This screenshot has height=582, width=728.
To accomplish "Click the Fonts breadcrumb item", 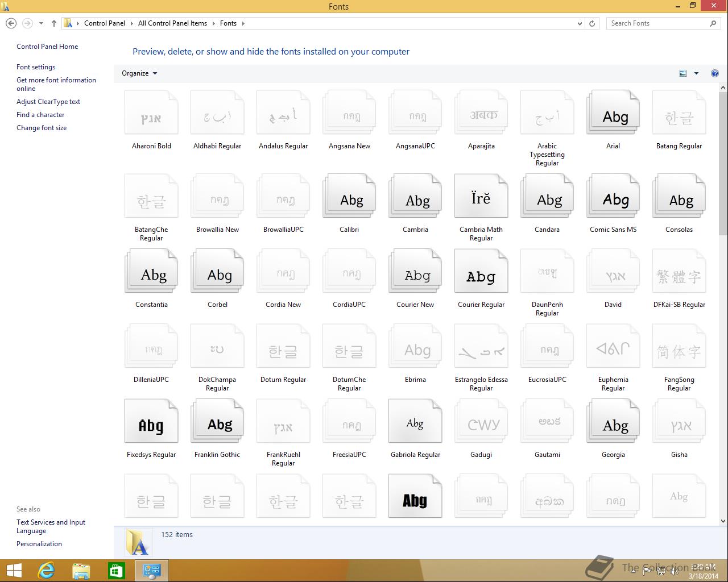I will pos(228,23).
